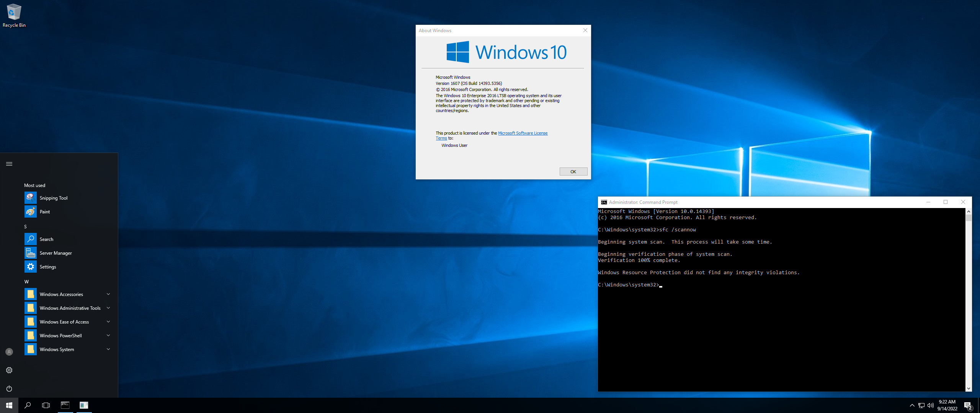Image resolution: width=980 pixels, height=413 pixels.
Task: Click the Start menu hamburger expand icon
Action: [9, 164]
